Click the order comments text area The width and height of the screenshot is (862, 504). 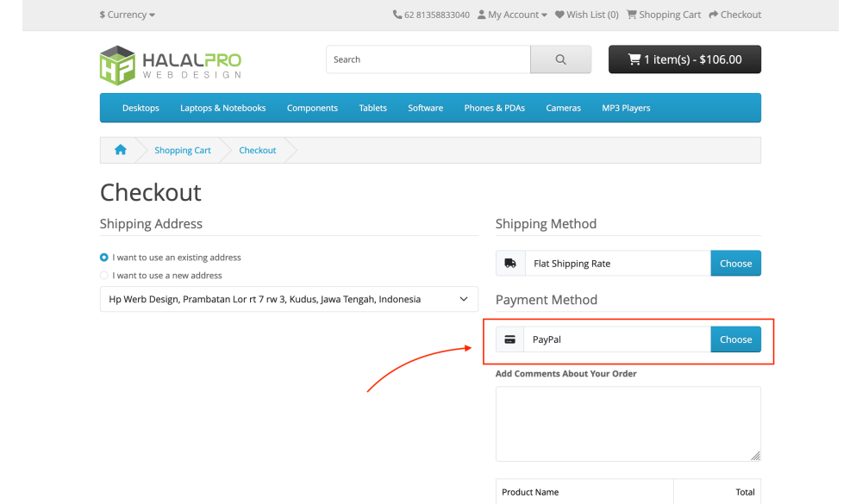(x=628, y=423)
